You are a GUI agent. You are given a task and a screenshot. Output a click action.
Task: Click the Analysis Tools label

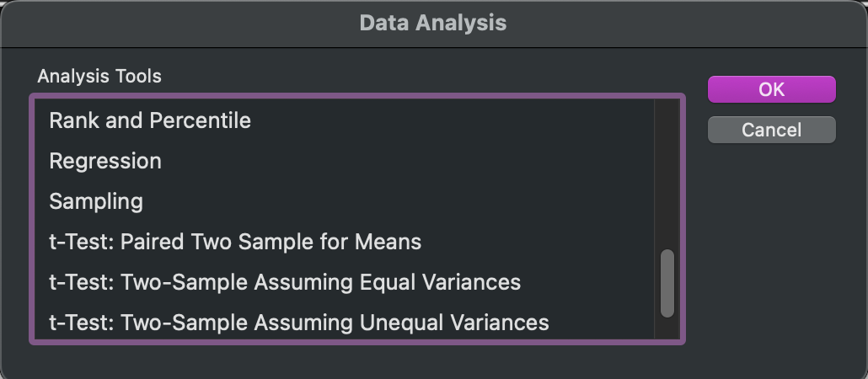point(99,76)
